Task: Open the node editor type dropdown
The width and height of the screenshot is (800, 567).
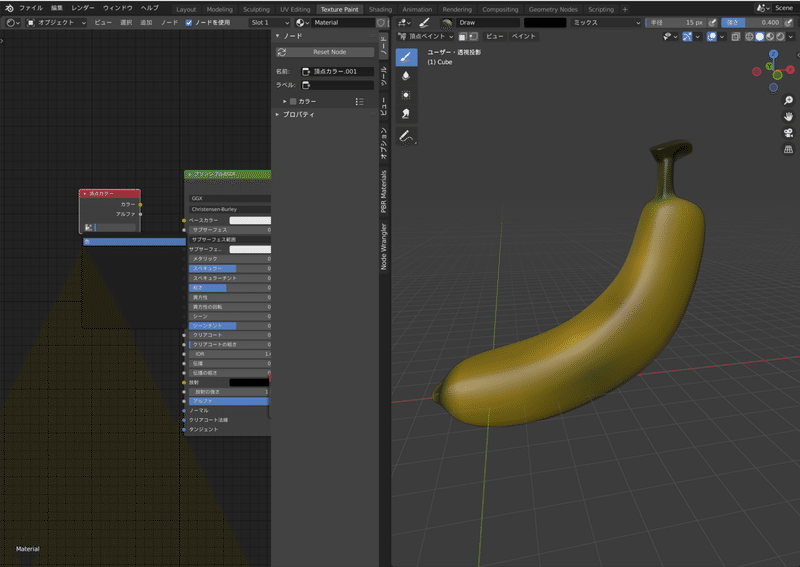Action: point(13,22)
